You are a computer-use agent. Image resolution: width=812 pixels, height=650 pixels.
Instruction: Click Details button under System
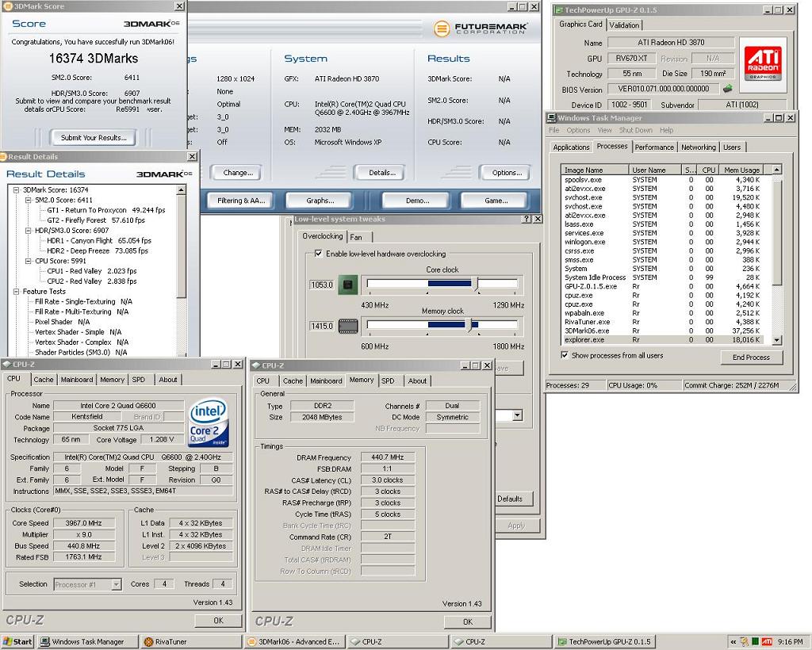[382, 173]
